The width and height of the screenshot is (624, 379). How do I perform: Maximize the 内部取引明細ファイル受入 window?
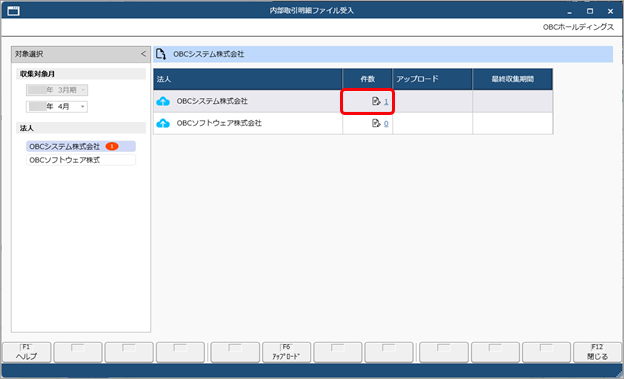coord(590,11)
